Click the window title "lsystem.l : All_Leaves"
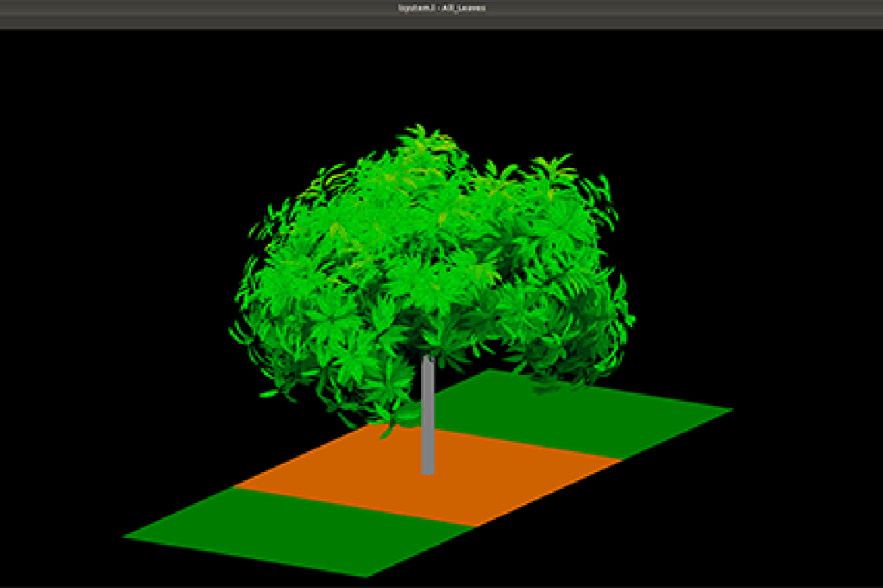883x588 pixels. (x=441, y=8)
